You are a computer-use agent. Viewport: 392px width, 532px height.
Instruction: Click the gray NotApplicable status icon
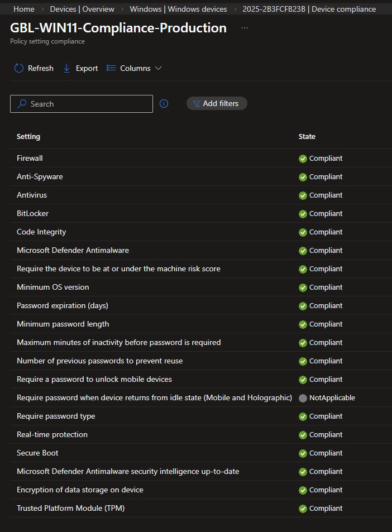pyautogui.click(x=303, y=398)
